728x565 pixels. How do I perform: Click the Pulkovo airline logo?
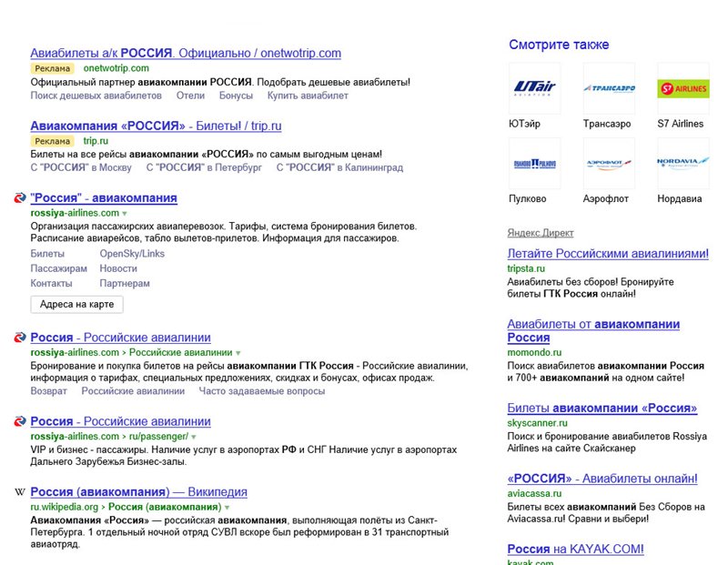coord(534,163)
